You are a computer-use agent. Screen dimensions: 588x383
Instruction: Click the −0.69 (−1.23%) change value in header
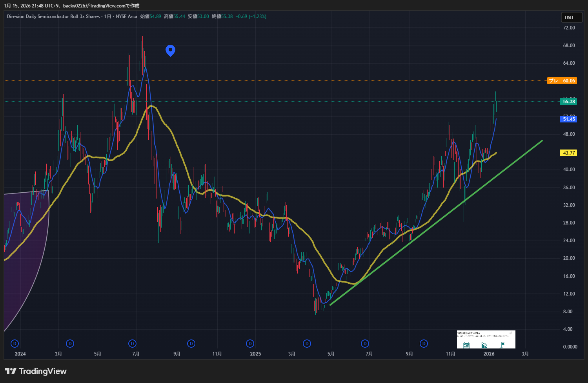coord(251,16)
